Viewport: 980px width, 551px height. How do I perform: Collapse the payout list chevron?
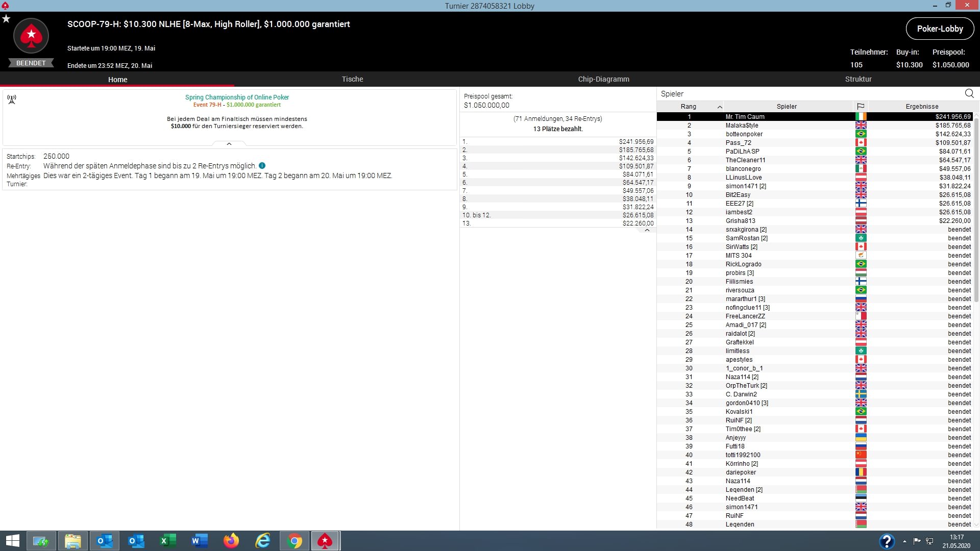647,230
